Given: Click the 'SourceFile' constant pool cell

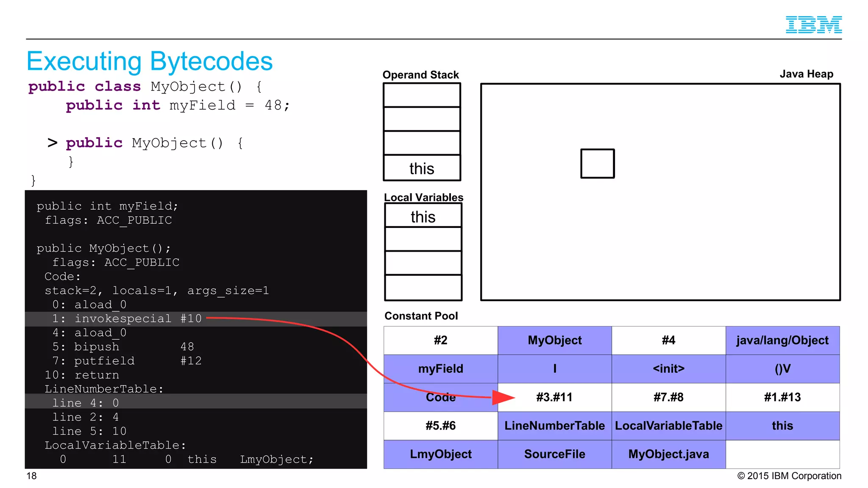Looking at the screenshot, I should (554, 454).
